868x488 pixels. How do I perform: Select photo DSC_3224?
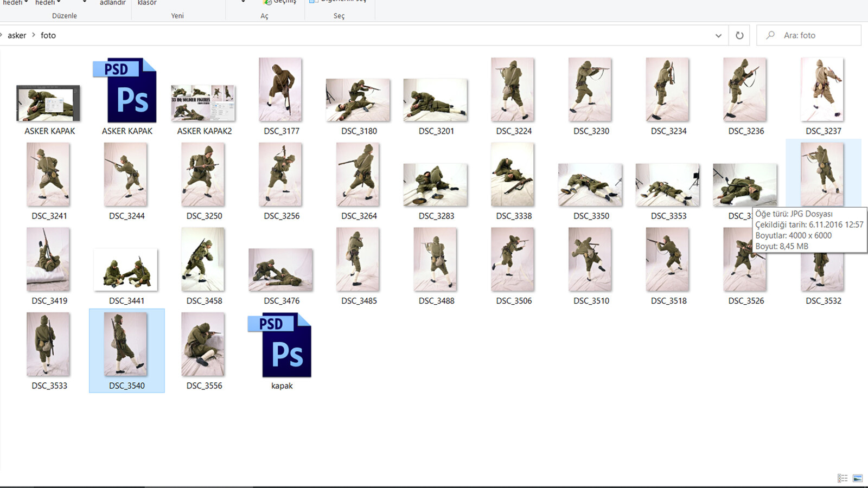(513, 89)
